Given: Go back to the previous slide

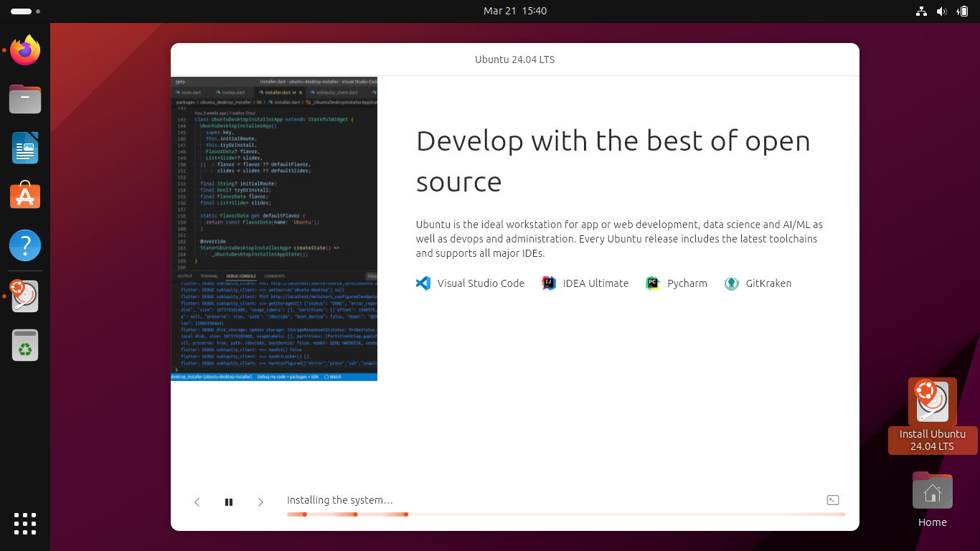Looking at the screenshot, I should click(197, 502).
